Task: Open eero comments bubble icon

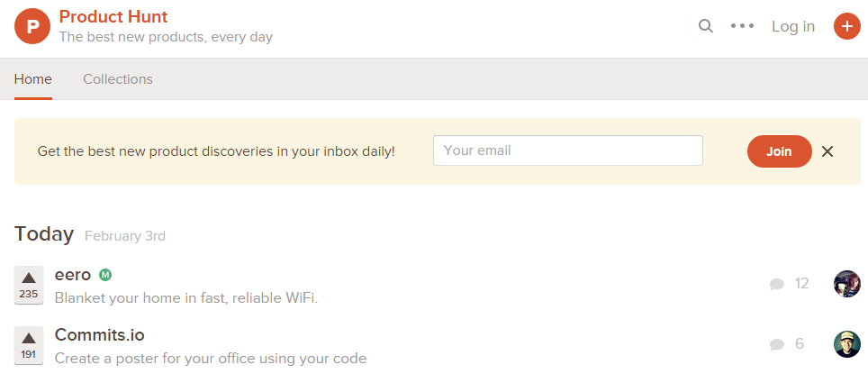Action: pyautogui.click(x=777, y=284)
